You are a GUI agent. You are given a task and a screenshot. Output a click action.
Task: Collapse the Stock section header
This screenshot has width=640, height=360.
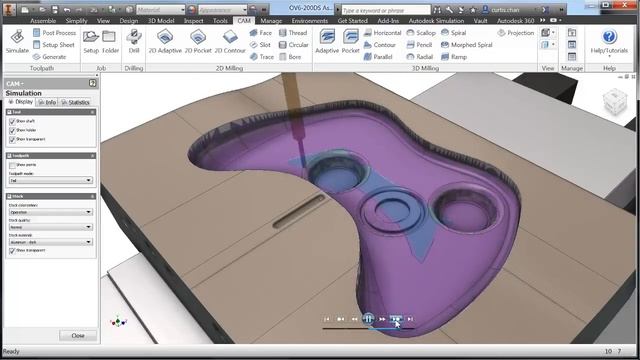point(51,196)
